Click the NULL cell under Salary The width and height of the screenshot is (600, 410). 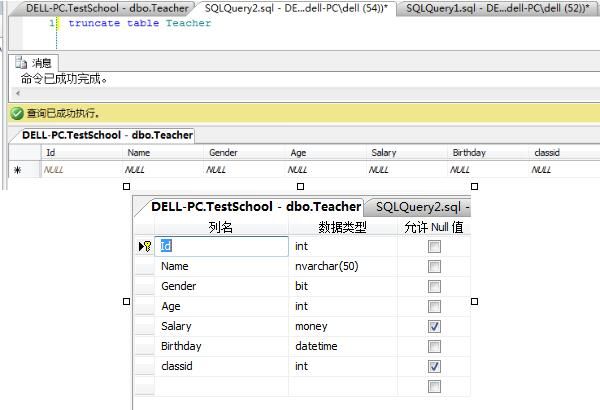click(x=407, y=170)
